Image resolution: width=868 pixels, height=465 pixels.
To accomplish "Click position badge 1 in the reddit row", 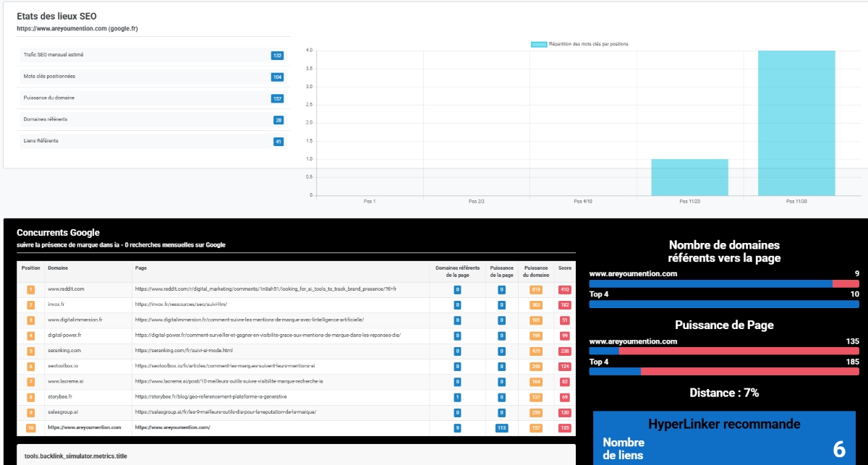I will coord(31,289).
